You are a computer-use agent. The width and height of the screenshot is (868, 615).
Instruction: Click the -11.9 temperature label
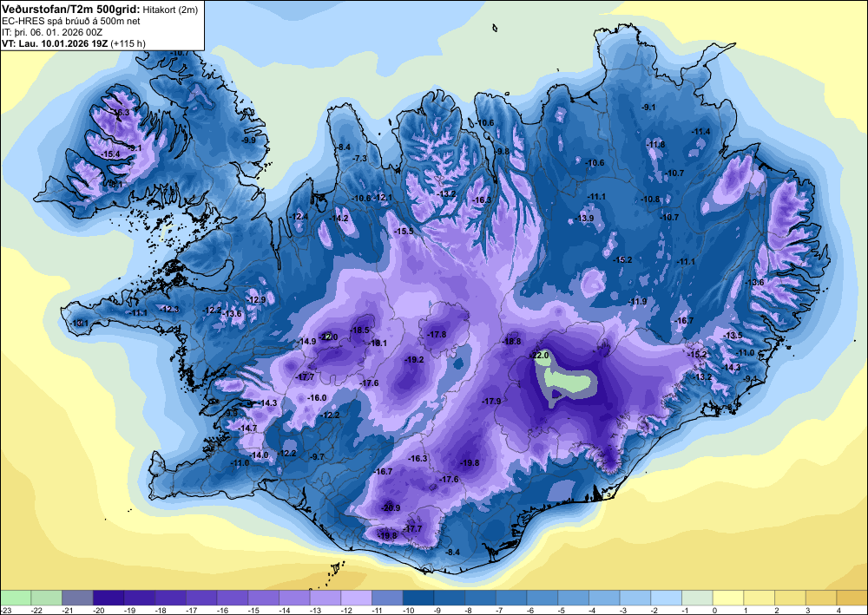point(638,301)
